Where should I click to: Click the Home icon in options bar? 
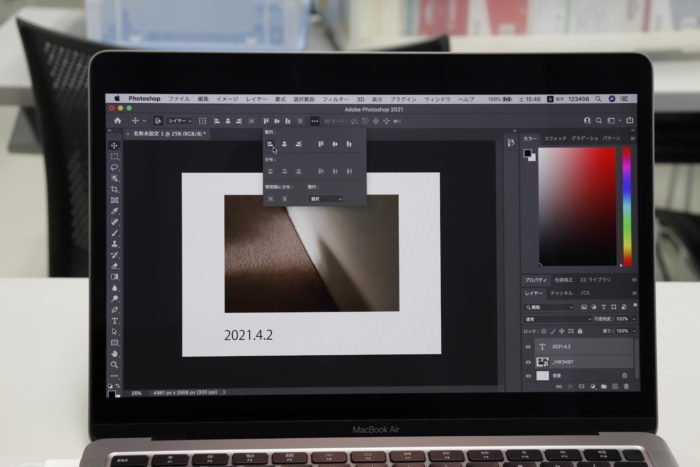(x=117, y=121)
